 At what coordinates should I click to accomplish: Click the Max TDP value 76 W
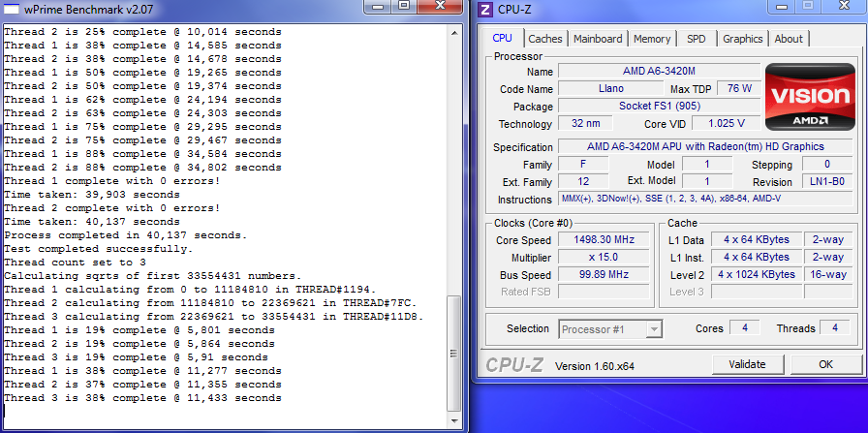[x=739, y=88]
